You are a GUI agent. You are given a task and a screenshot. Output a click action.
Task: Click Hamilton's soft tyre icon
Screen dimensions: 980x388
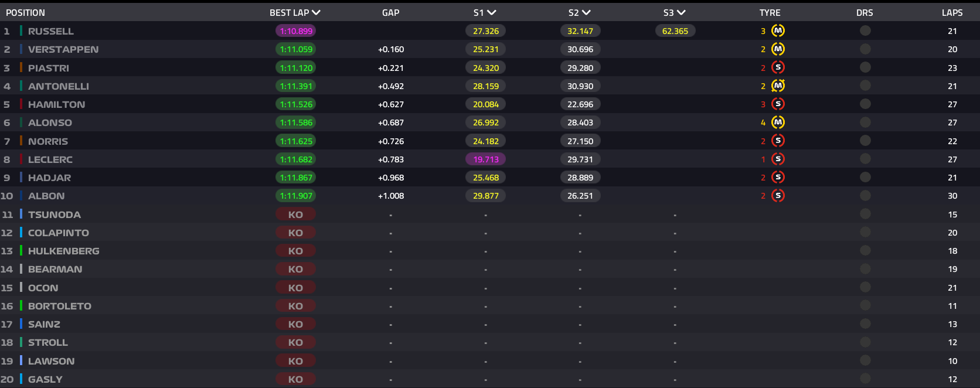(x=778, y=104)
